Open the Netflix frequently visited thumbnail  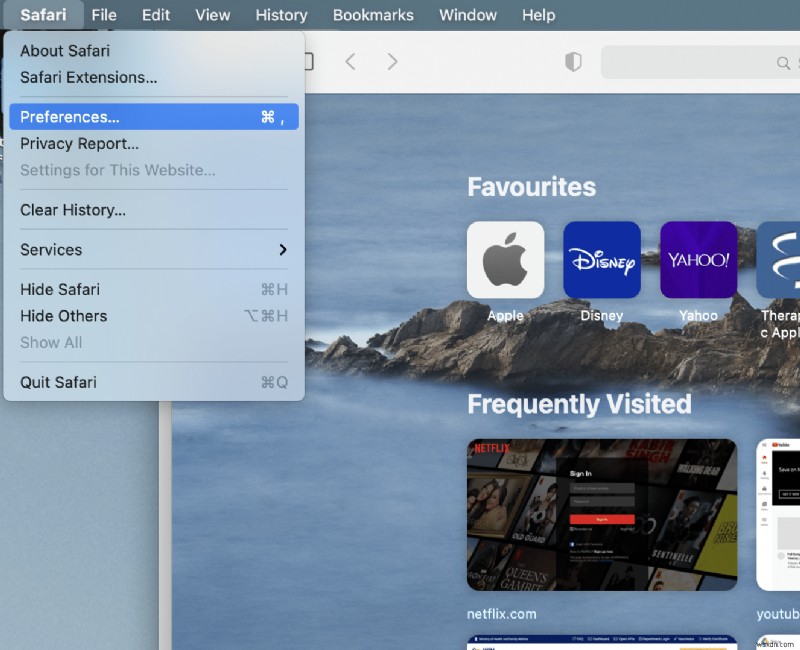point(602,514)
